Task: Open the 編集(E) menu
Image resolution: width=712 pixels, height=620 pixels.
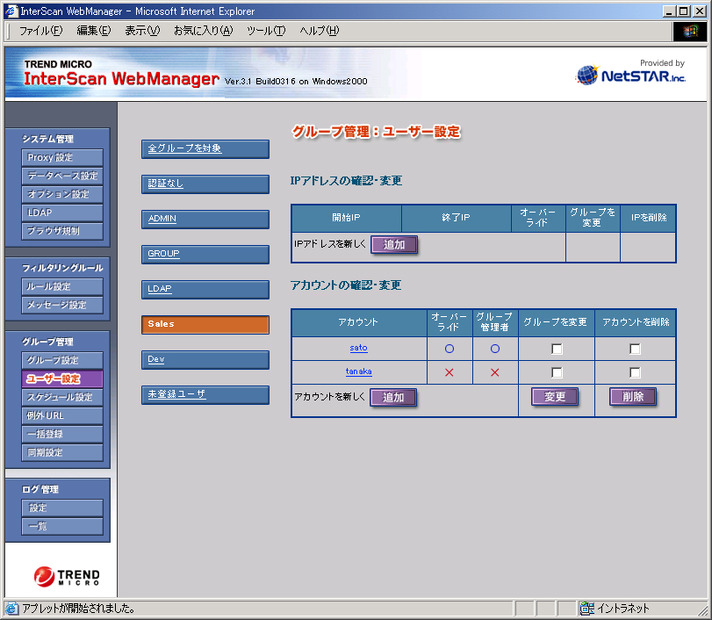Action: coord(94,30)
